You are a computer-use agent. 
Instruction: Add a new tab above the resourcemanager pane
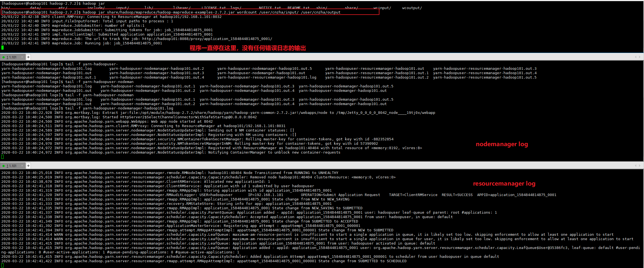(28, 166)
